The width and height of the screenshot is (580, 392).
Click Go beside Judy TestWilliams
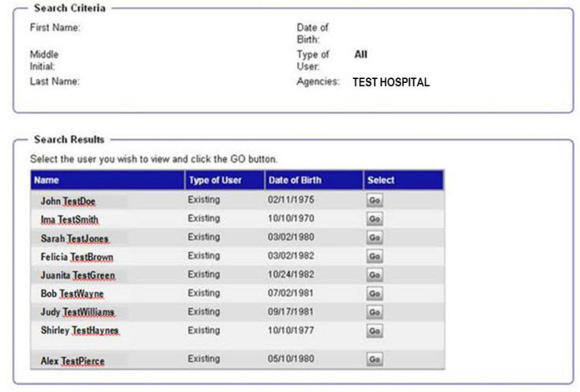[x=375, y=312]
